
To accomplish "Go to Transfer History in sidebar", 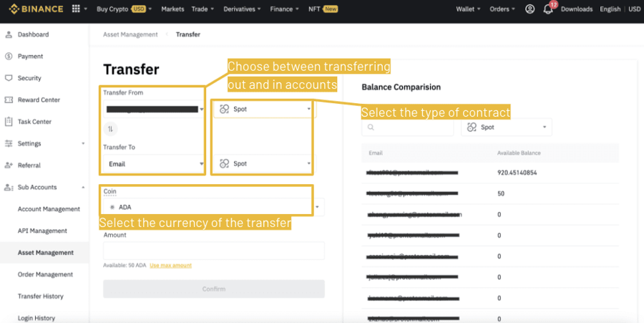I will pos(40,297).
